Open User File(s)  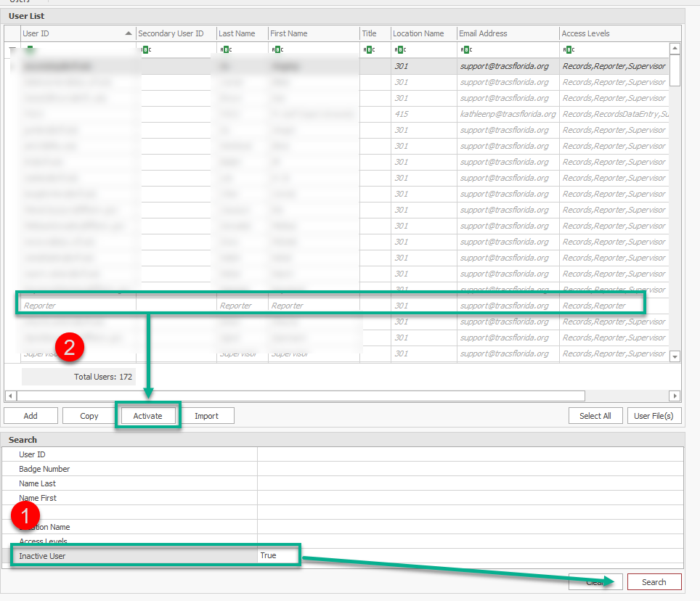pyautogui.click(x=654, y=416)
